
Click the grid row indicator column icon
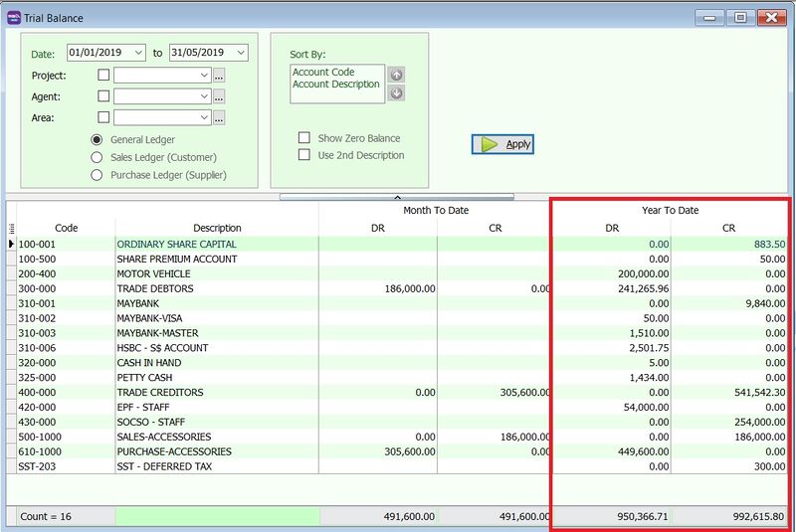11,228
